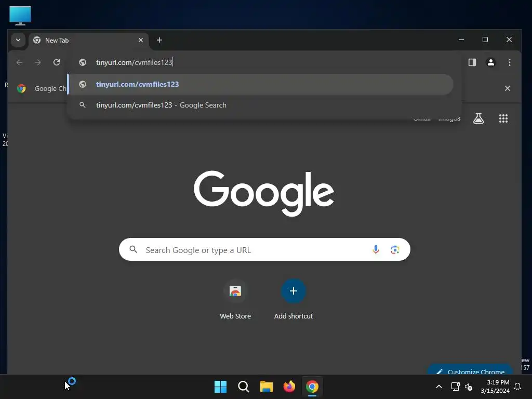Click the search box magnifier icon
Screen dimensions: 532x399
pos(134,250)
